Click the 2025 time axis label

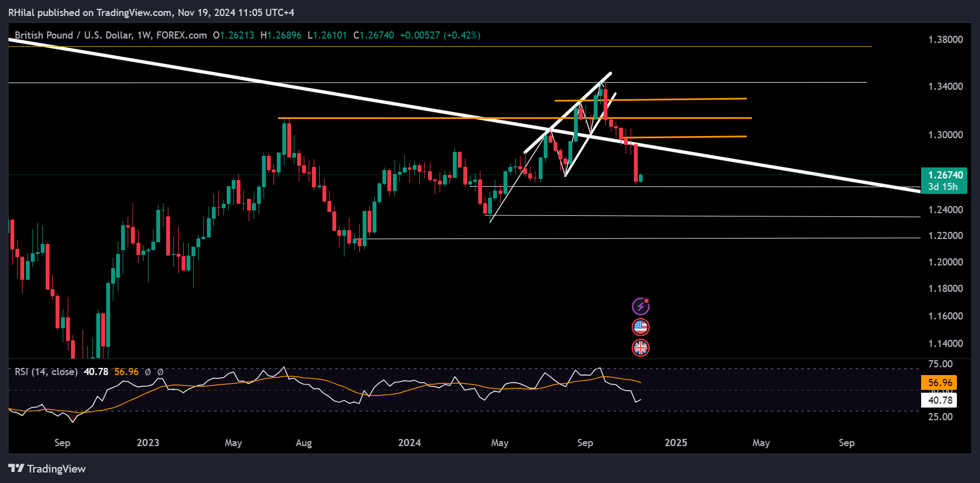click(x=676, y=443)
